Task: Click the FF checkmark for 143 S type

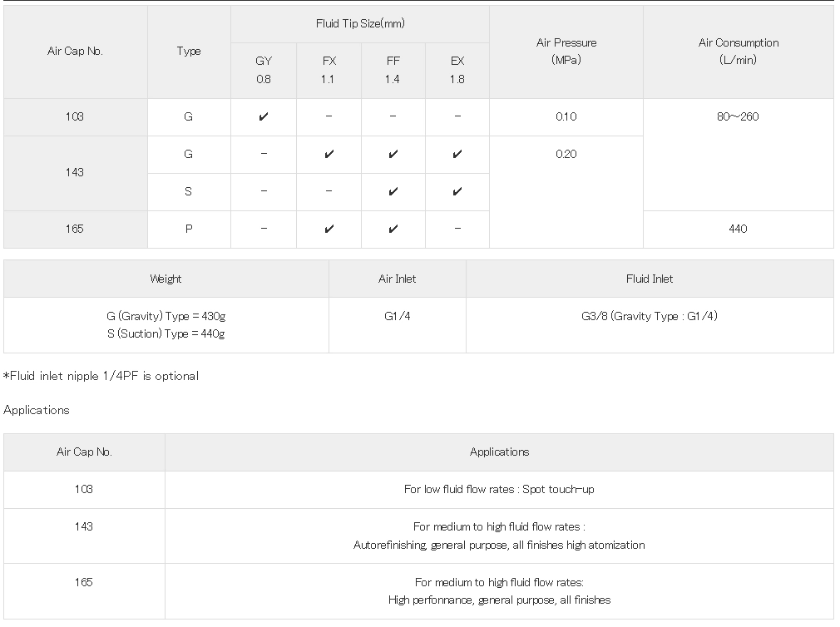Action: [x=393, y=192]
